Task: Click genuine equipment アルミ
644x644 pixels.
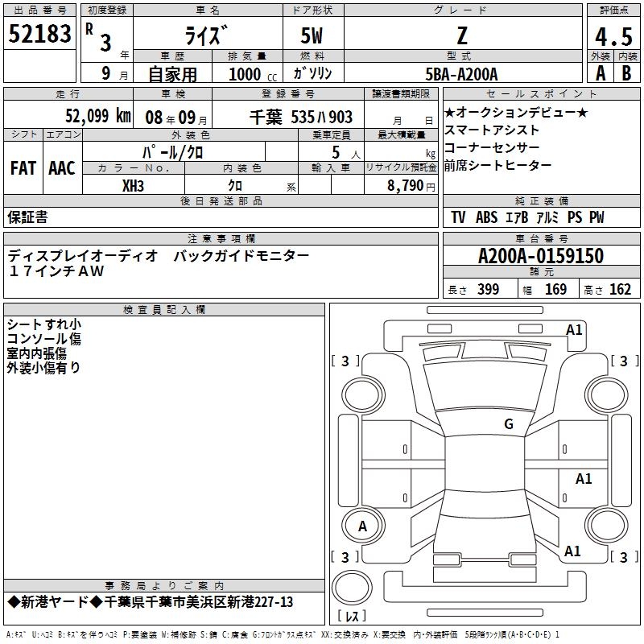Action: coord(547,217)
